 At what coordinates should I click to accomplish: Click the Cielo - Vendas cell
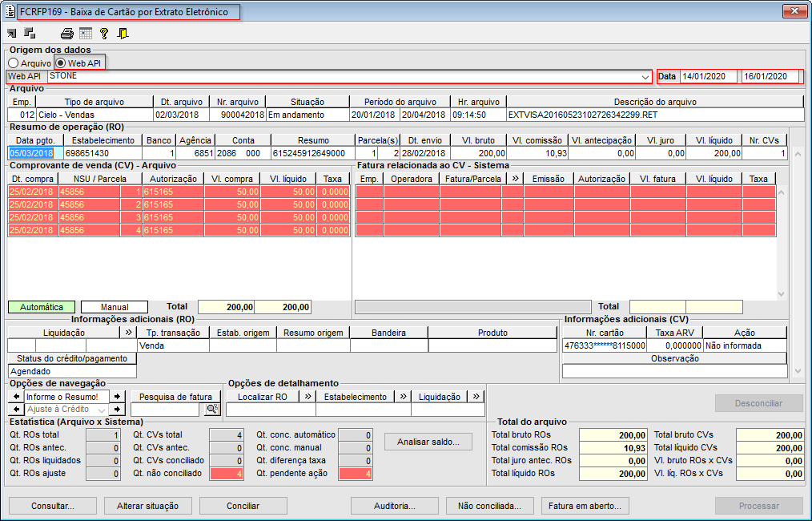(94, 115)
